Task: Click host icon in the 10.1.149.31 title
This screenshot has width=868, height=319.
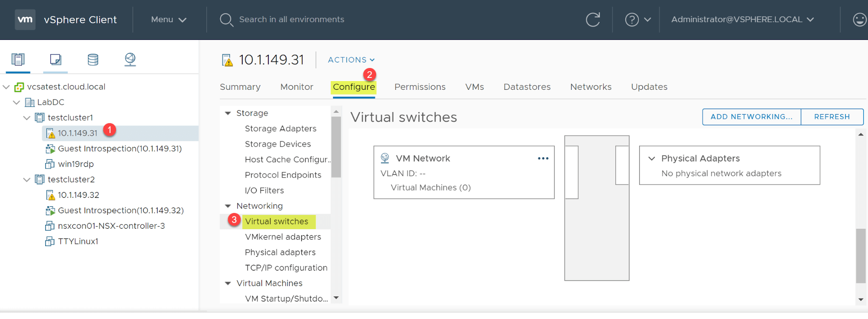Action: [227, 60]
